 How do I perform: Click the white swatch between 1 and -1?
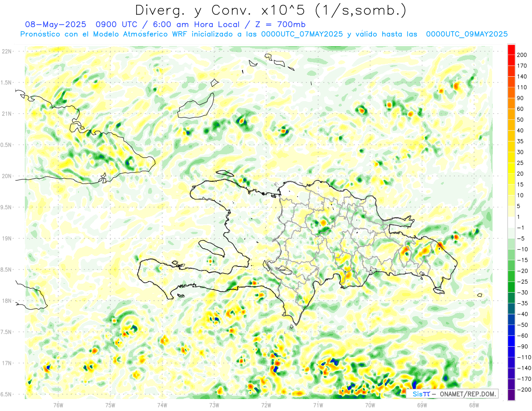(x=511, y=222)
